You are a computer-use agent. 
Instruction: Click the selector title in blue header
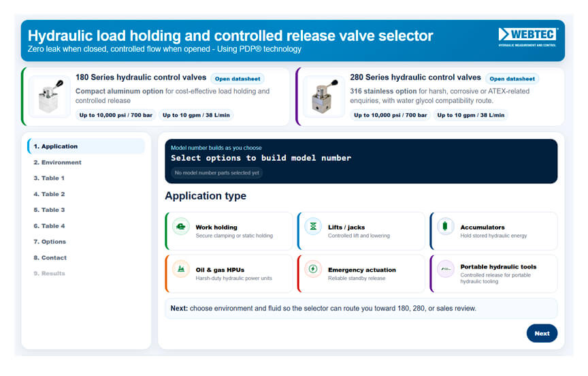230,35
